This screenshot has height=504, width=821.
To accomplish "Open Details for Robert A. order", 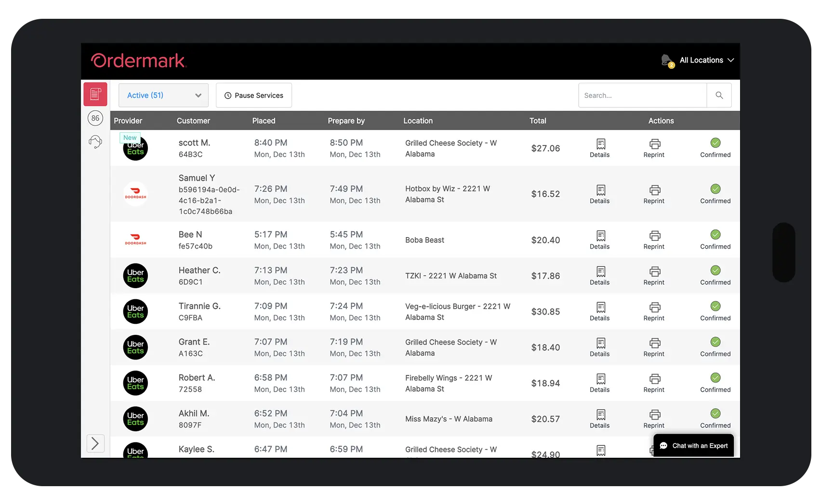I will point(600,383).
